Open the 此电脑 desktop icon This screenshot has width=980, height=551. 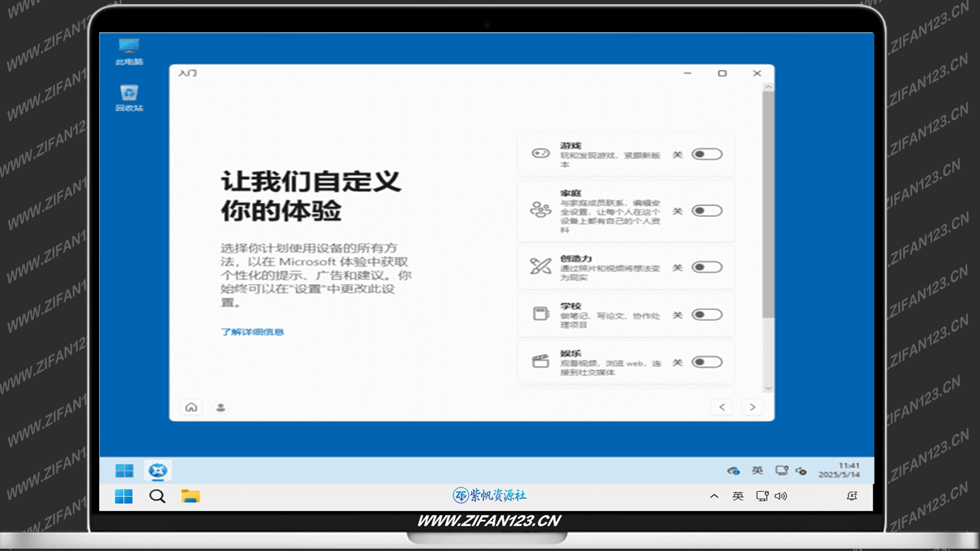click(x=129, y=51)
